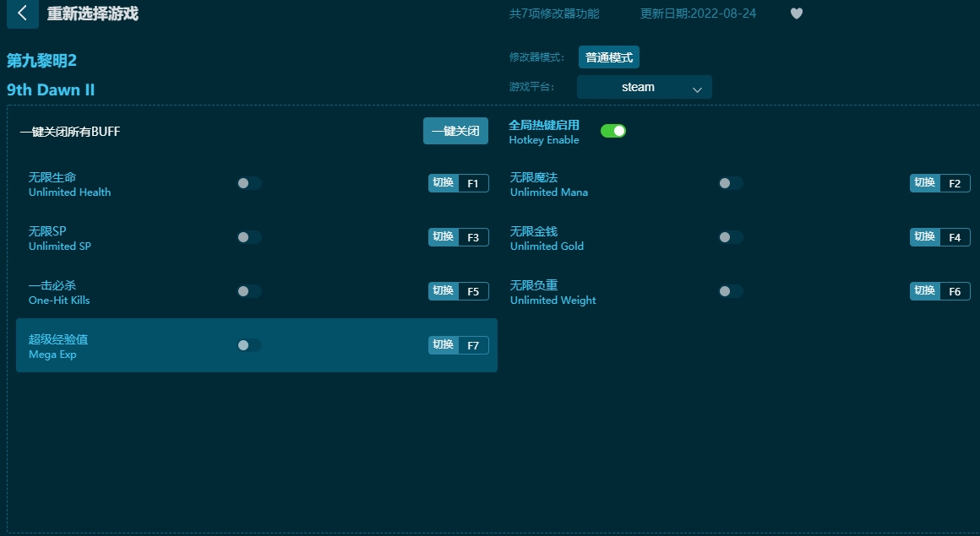Click the 切换 button for F5
980x536 pixels.
pyautogui.click(x=444, y=291)
